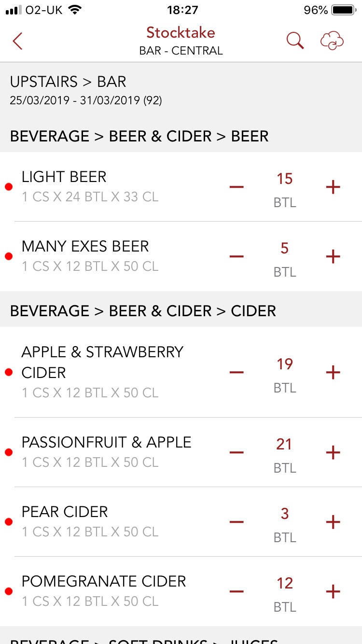Edit the Light Beer quantity value 15
This screenshot has height=644, width=362.
coord(285,179)
